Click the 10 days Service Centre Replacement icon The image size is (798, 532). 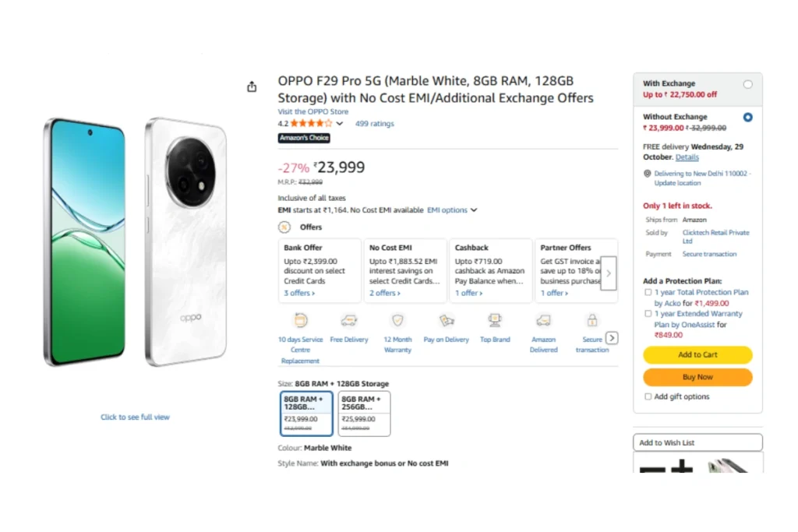(x=301, y=320)
